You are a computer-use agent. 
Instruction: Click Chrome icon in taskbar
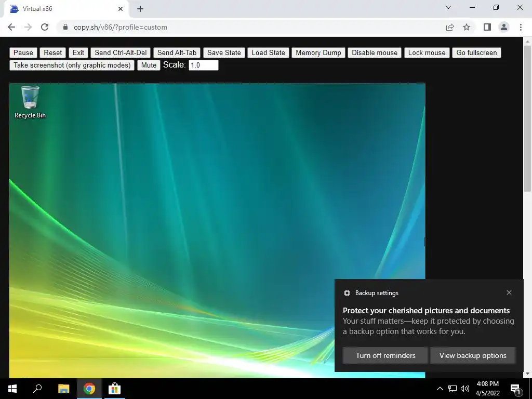89,389
